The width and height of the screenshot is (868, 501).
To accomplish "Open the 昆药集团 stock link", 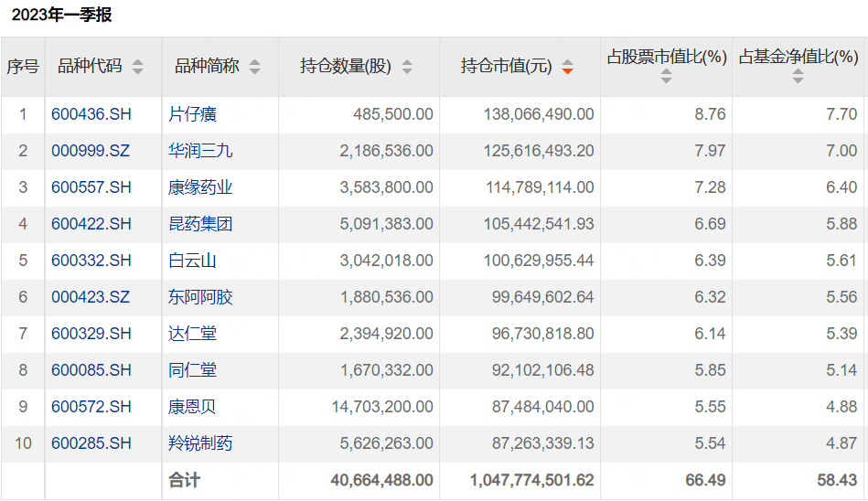I will (x=199, y=224).
